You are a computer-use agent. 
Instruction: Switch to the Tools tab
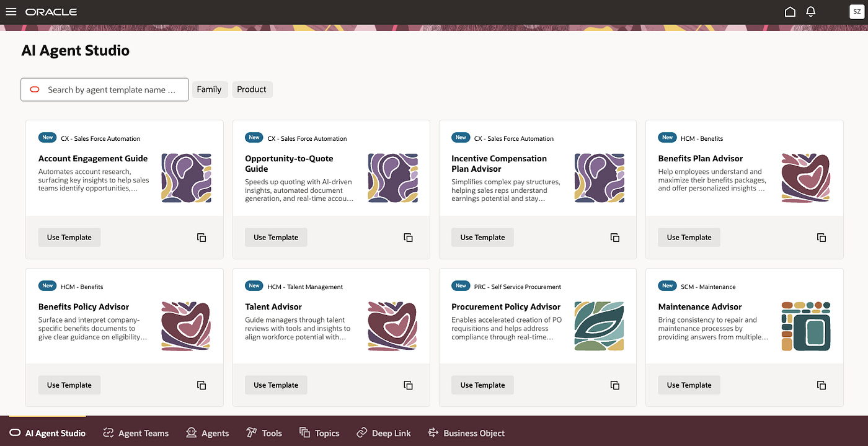click(x=264, y=433)
